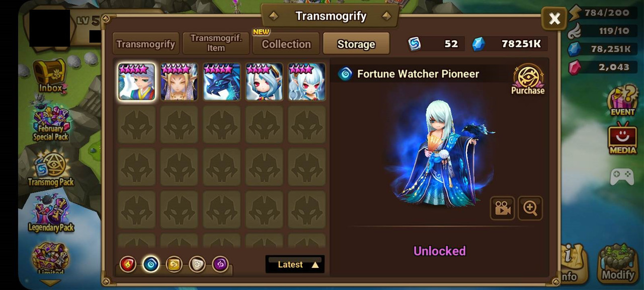
Task: Select the blue dragon transmog thumbnail
Action: [x=222, y=82]
